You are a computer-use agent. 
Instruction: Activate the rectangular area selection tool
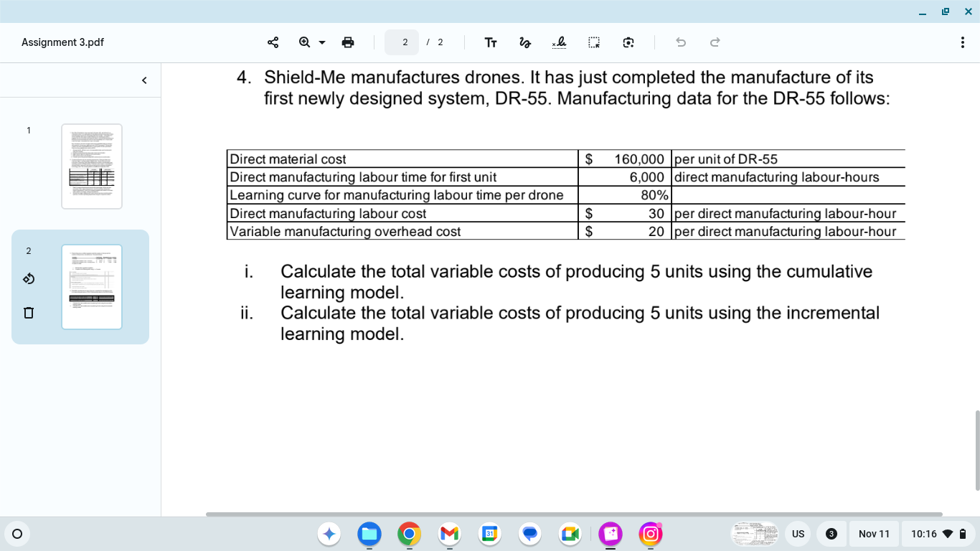point(594,42)
